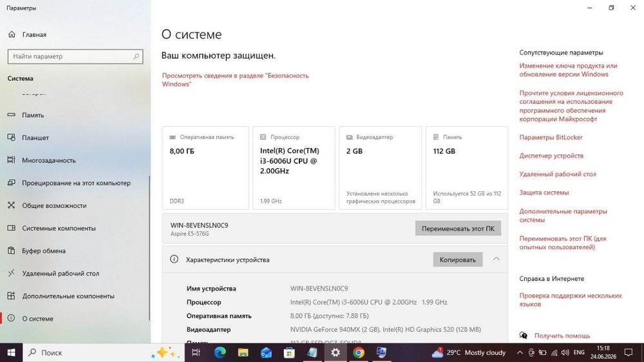Open Системные компоненты page
Viewport: 644px width, 362px height.
59,228
